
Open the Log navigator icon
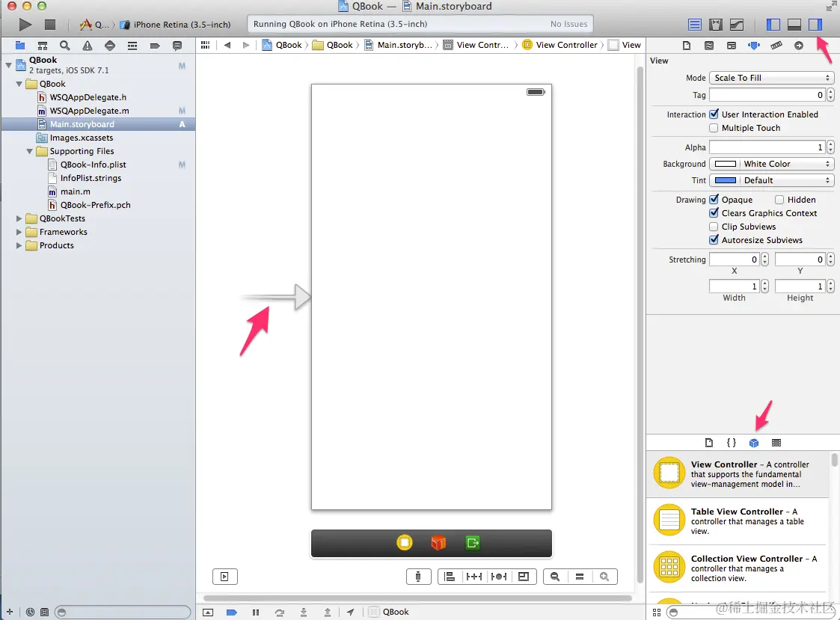pos(177,46)
